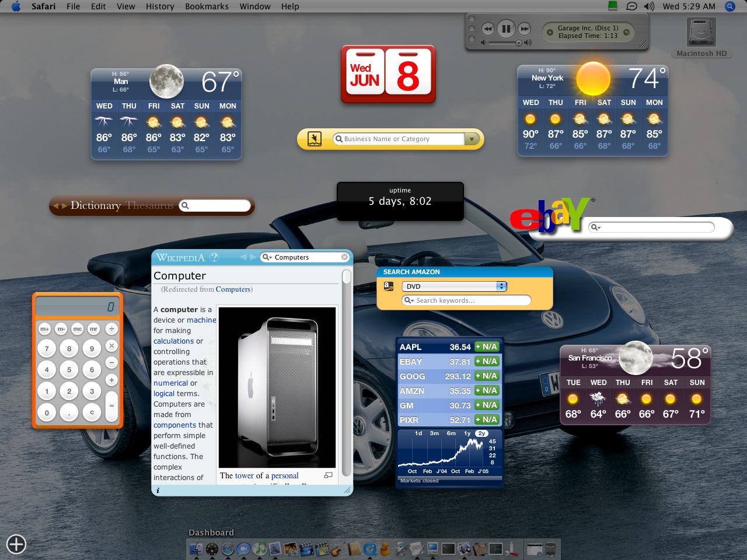Click the equals key on the calculator
Viewport: 747px width, 560px height.
(x=111, y=405)
